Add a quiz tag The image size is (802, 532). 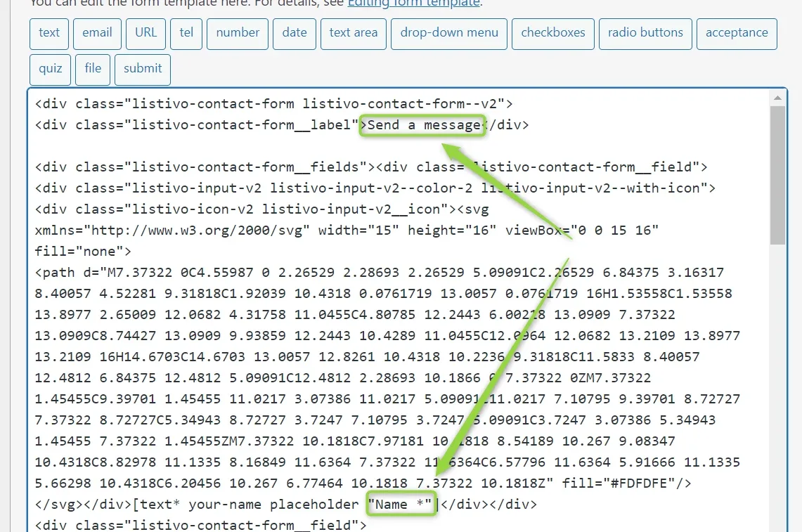50,70
